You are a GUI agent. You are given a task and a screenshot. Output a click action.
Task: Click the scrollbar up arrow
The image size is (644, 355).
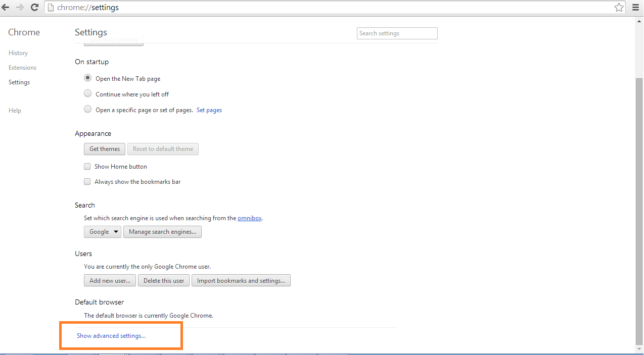(639, 21)
